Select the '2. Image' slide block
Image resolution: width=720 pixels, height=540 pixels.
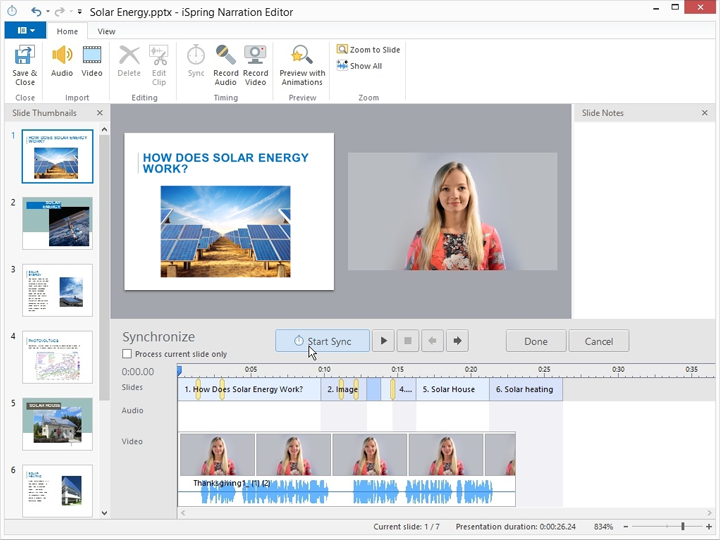coord(343,389)
